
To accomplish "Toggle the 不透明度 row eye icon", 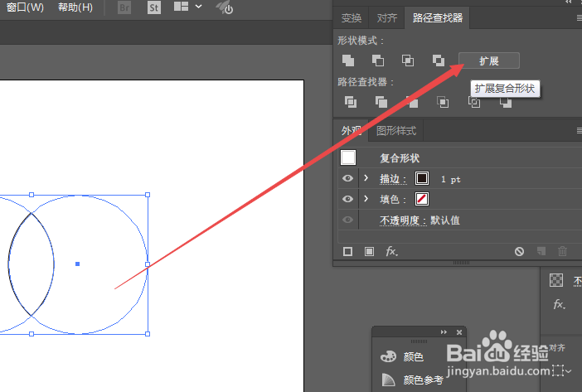I will 347,220.
